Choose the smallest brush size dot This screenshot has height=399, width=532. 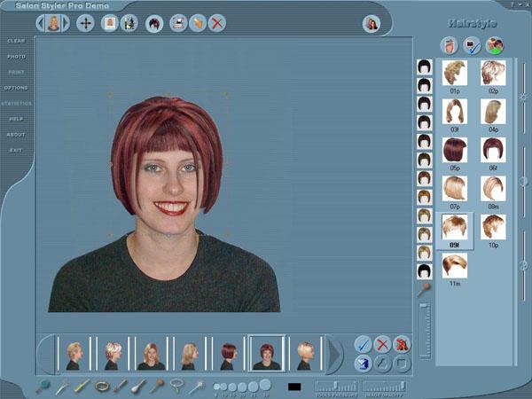coord(217,387)
